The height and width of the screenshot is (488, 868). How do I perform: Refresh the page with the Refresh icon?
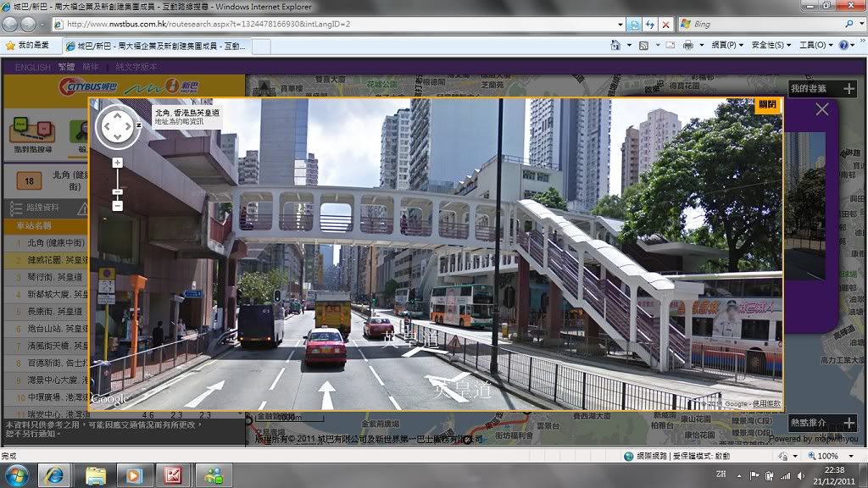[x=650, y=25]
